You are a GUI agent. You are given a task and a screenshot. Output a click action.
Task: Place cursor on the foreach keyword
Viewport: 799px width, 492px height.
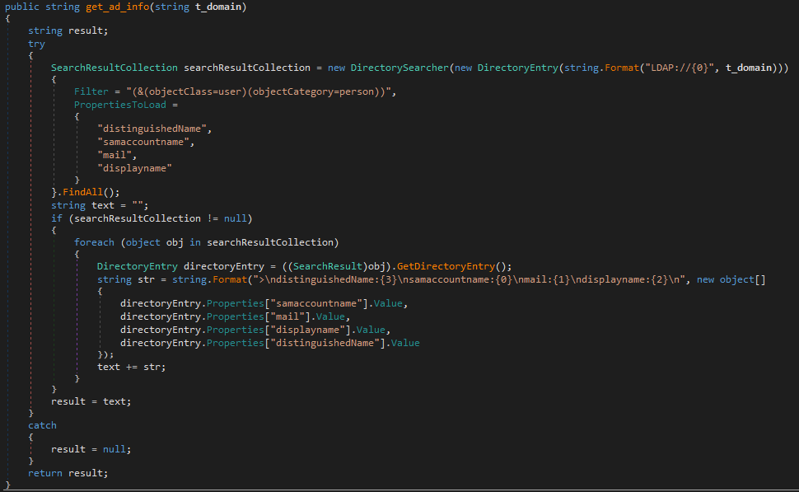tap(95, 242)
